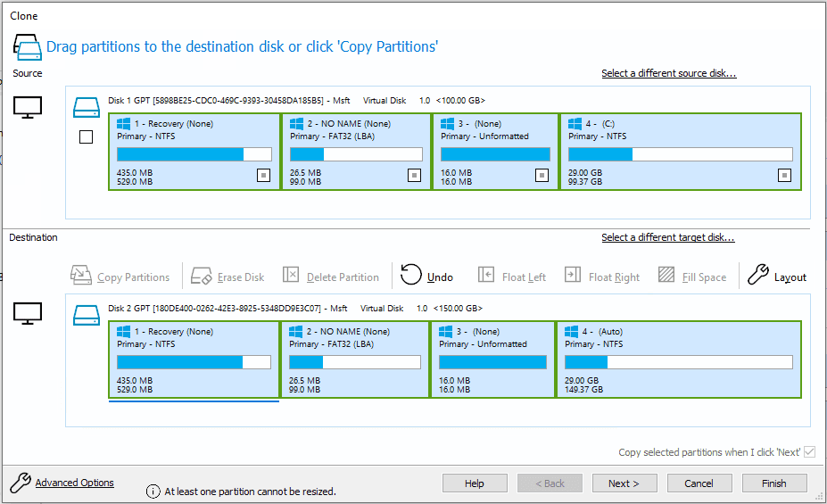Click 'Select a different source disk' link

pyautogui.click(x=668, y=73)
